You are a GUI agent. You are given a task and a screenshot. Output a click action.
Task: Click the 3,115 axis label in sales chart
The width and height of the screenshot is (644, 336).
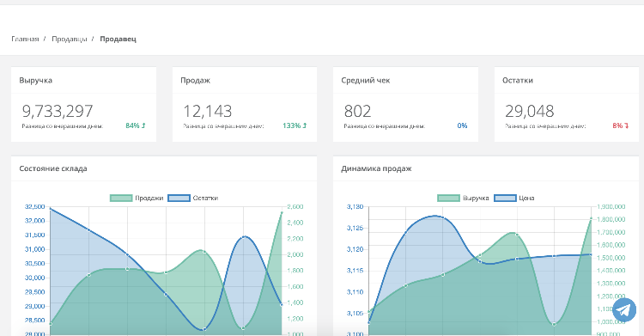click(355, 271)
